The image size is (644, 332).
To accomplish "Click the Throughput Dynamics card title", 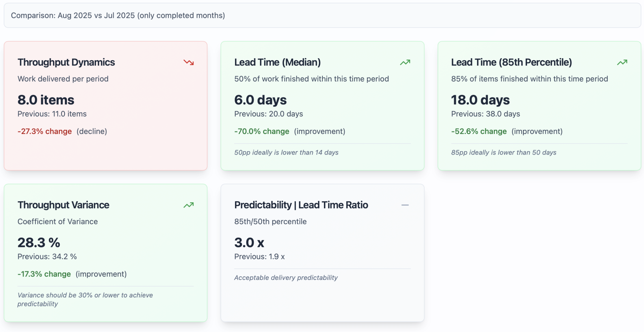I will tap(66, 62).
